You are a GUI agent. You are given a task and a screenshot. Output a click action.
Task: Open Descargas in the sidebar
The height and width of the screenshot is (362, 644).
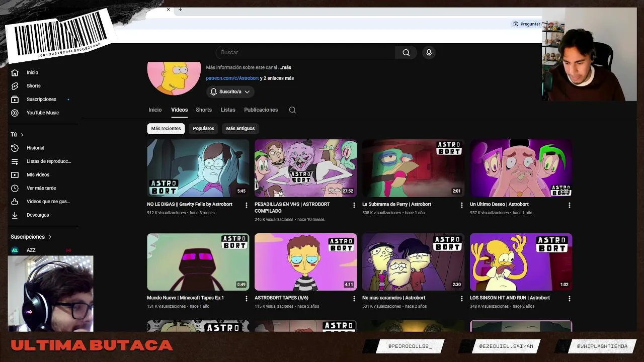pyautogui.click(x=37, y=215)
